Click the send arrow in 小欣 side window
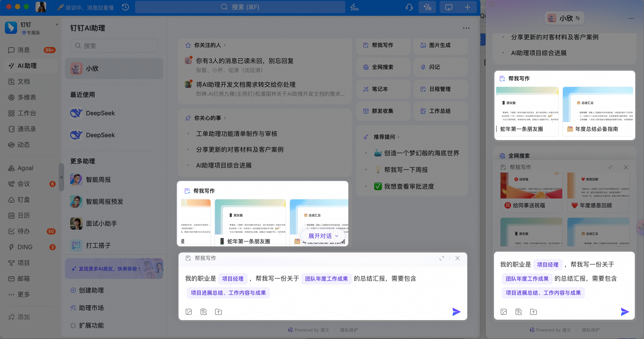The height and width of the screenshot is (339, 644). pos(625,312)
